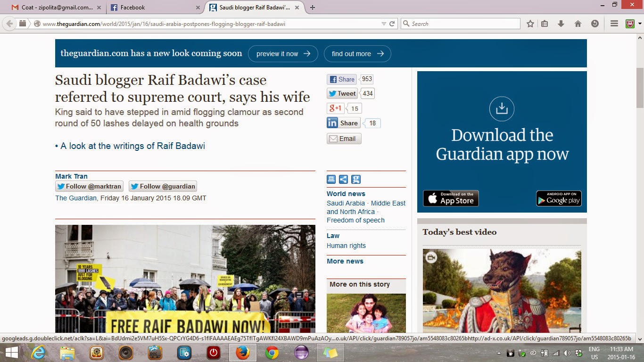Click the red power button taskbar icon
The image size is (644, 362).
pyautogui.click(x=214, y=353)
